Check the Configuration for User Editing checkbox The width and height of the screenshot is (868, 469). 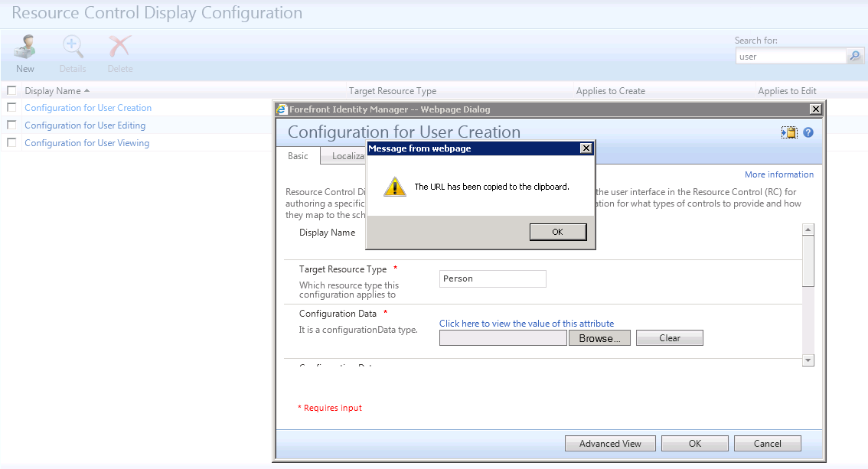coord(11,125)
